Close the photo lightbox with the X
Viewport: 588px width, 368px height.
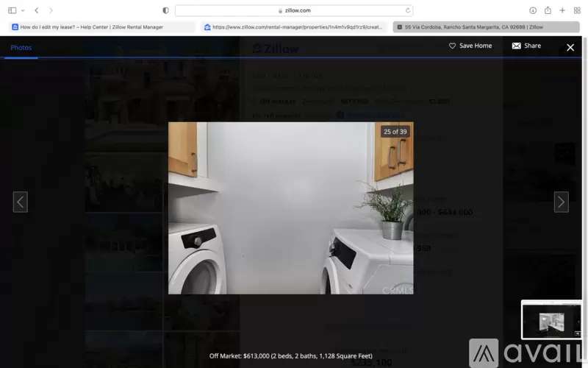point(570,47)
